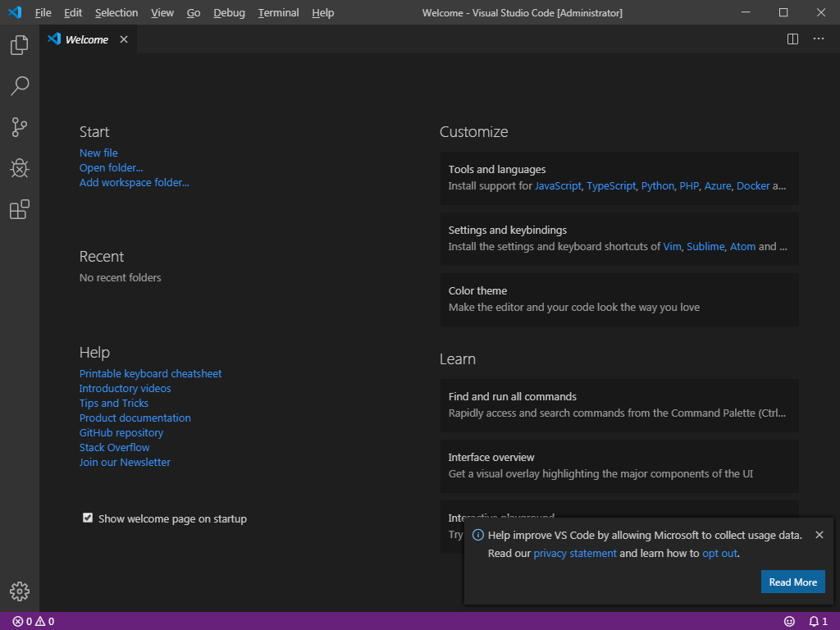
Task: Open the editor More Actions ellipsis
Action: coord(819,39)
